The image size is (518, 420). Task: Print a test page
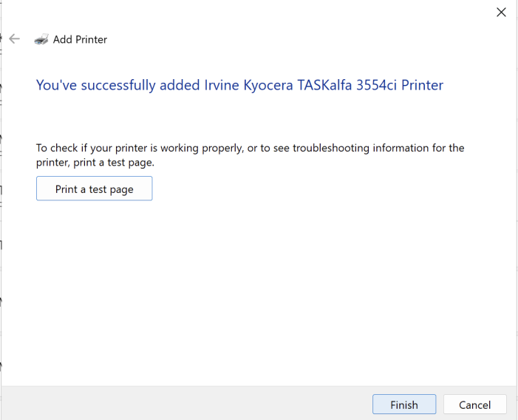tap(94, 189)
